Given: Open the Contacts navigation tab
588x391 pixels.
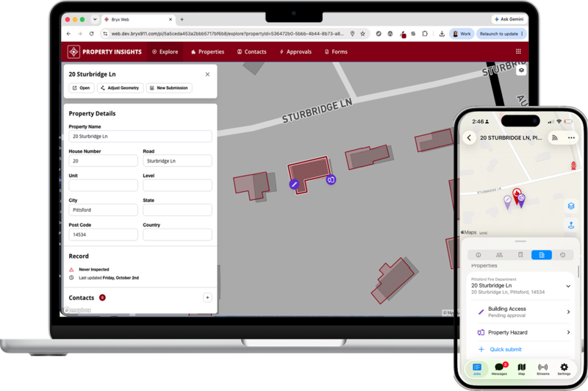Looking at the screenshot, I should pyautogui.click(x=251, y=51).
